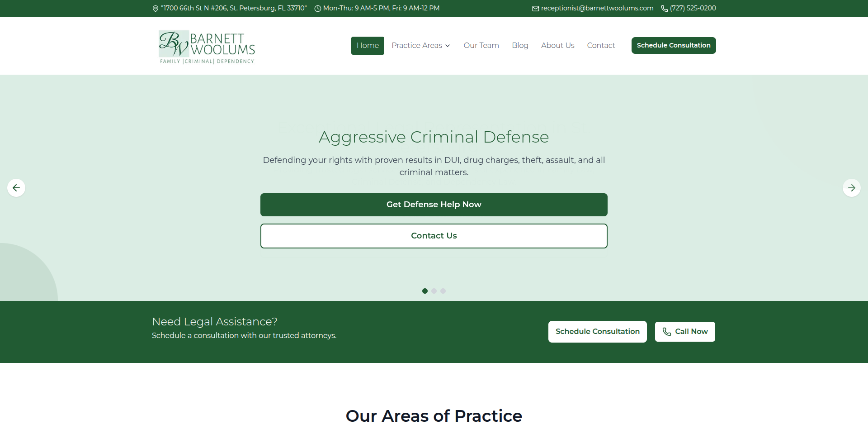Viewport: 868px width, 434px height.
Task: Select the first carousel dot
Action: (425, 291)
